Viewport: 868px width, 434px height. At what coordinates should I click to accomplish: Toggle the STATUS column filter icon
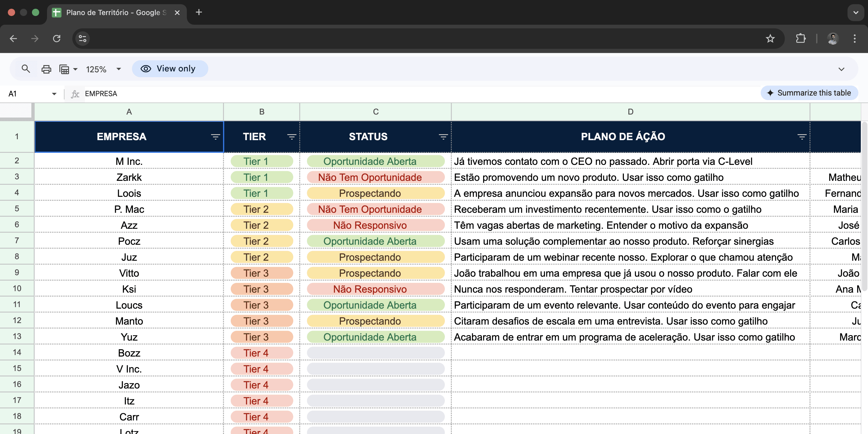pos(443,137)
